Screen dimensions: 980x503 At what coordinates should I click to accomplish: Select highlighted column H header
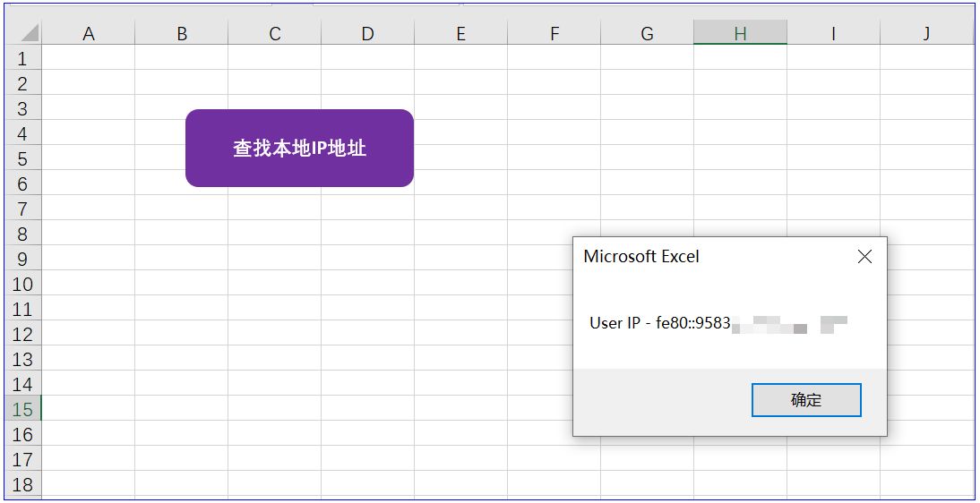(740, 32)
